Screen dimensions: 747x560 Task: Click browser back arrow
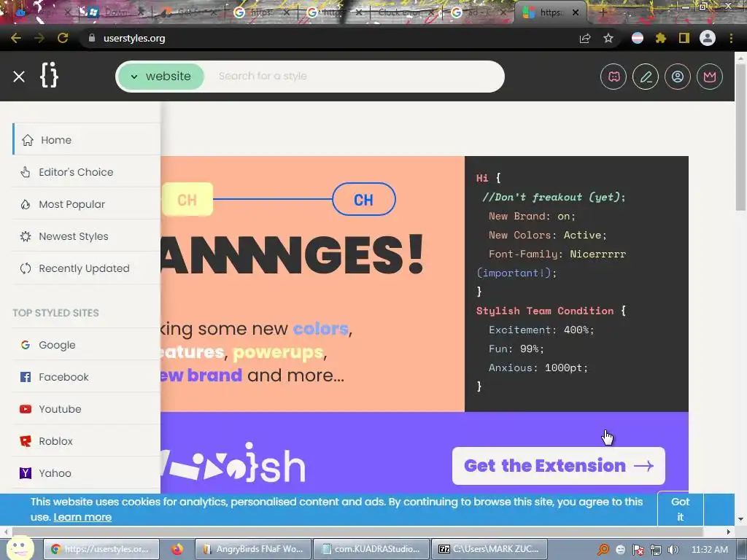click(x=16, y=38)
